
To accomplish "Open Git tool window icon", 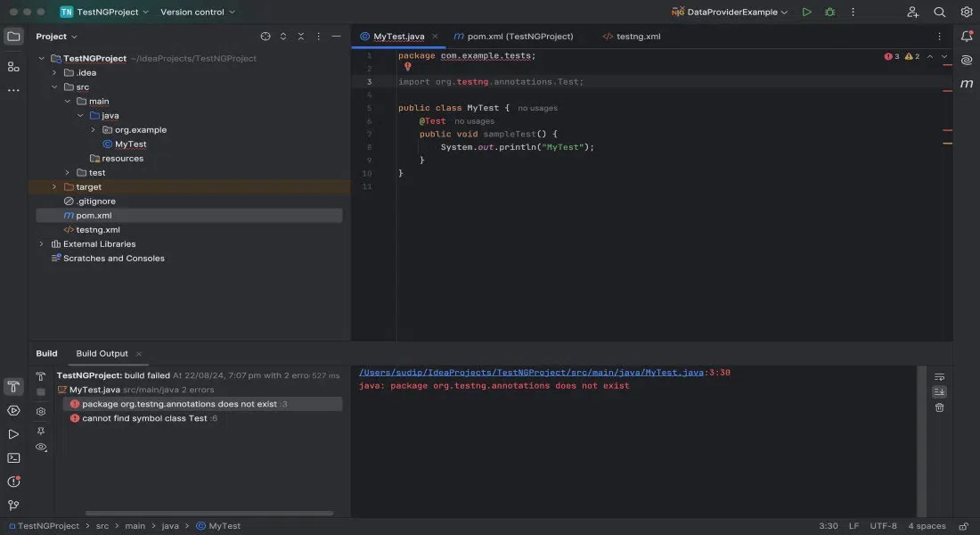I will [x=13, y=506].
